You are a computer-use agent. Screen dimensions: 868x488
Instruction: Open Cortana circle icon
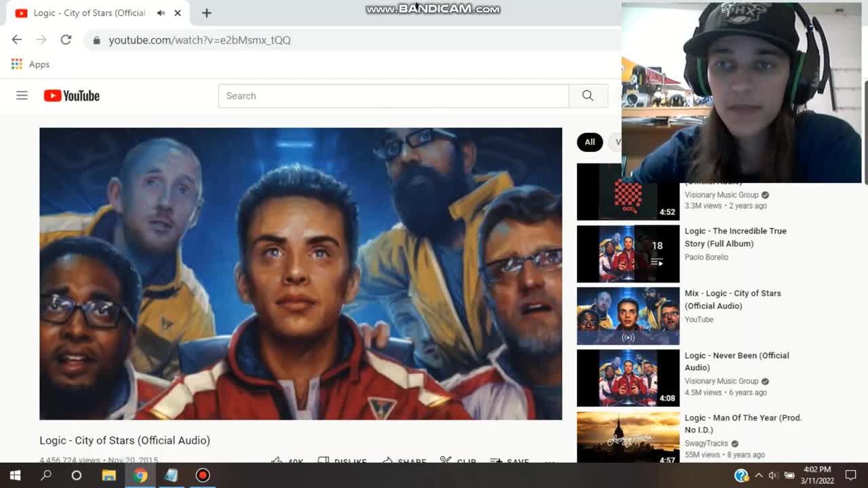(77, 475)
